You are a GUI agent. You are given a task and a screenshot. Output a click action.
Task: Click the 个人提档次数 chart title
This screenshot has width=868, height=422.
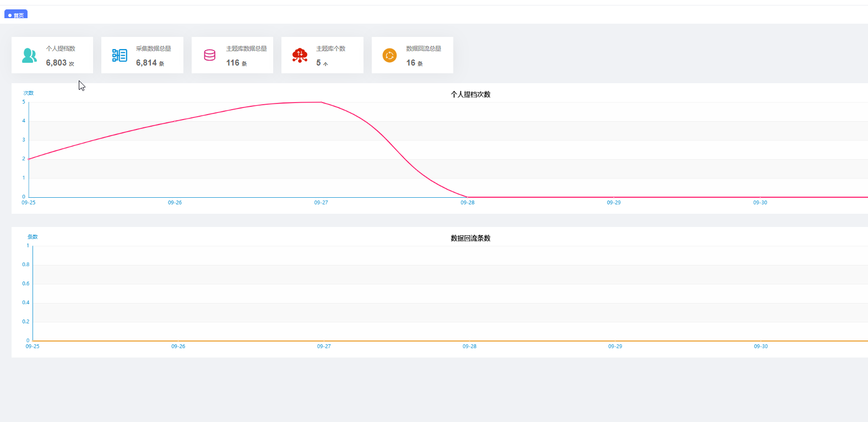(470, 94)
